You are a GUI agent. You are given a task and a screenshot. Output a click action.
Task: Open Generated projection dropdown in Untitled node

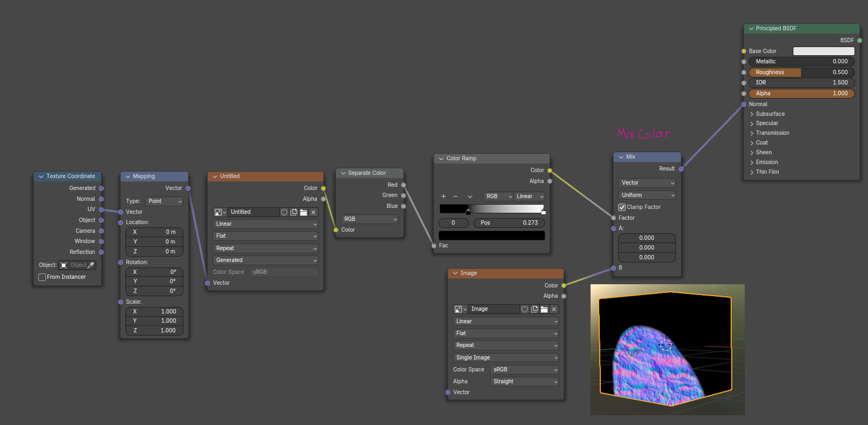(x=266, y=260)
